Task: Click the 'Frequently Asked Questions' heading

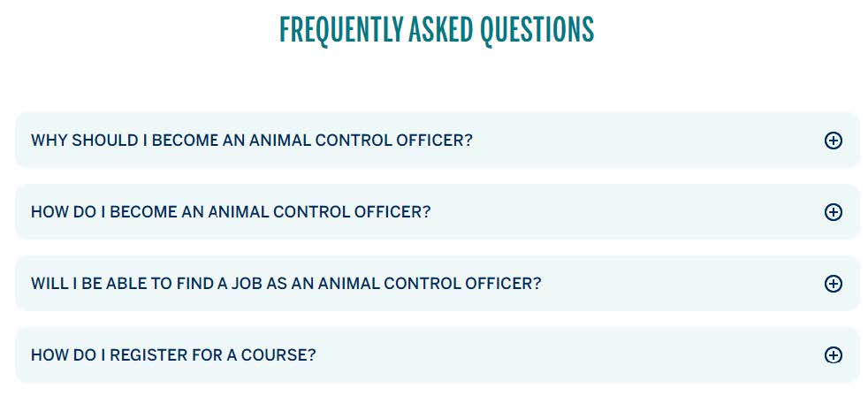Action: click(x=437, y=30)
